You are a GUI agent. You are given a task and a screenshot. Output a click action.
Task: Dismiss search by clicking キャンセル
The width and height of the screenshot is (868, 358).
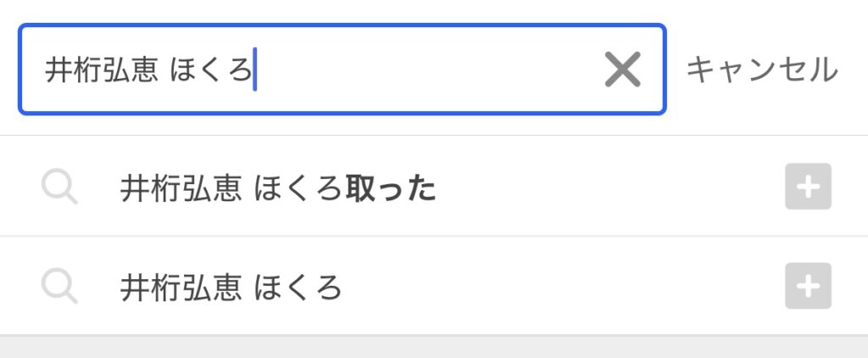762,70
